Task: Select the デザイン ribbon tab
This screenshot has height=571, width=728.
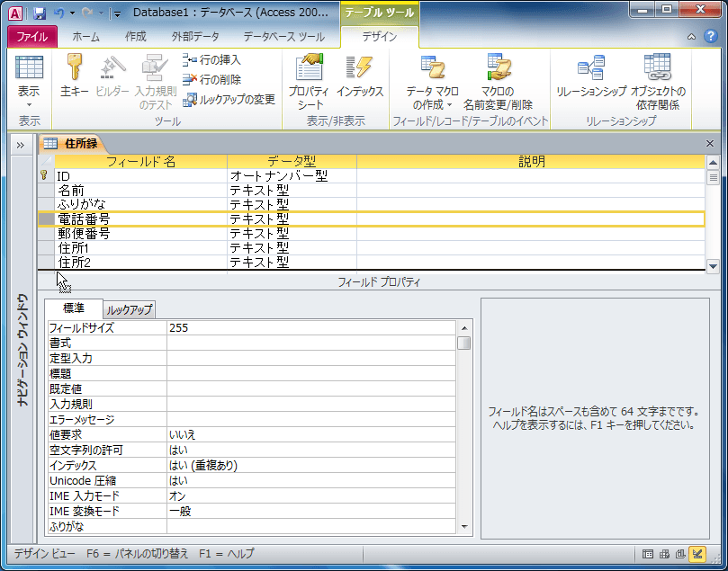Action: coord(380,37)
